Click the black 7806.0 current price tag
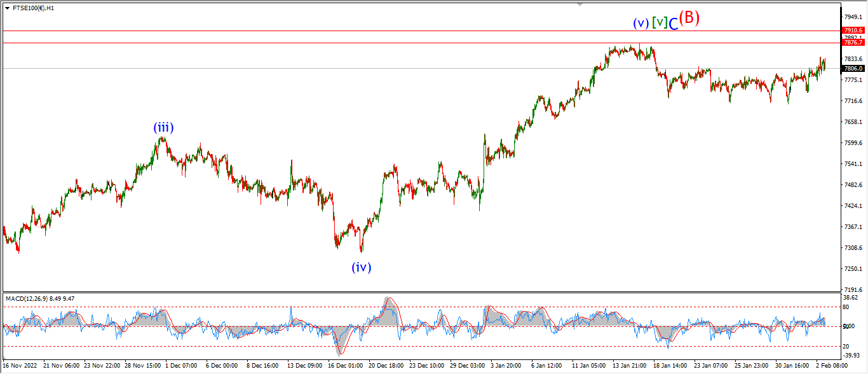 [852, 68]
